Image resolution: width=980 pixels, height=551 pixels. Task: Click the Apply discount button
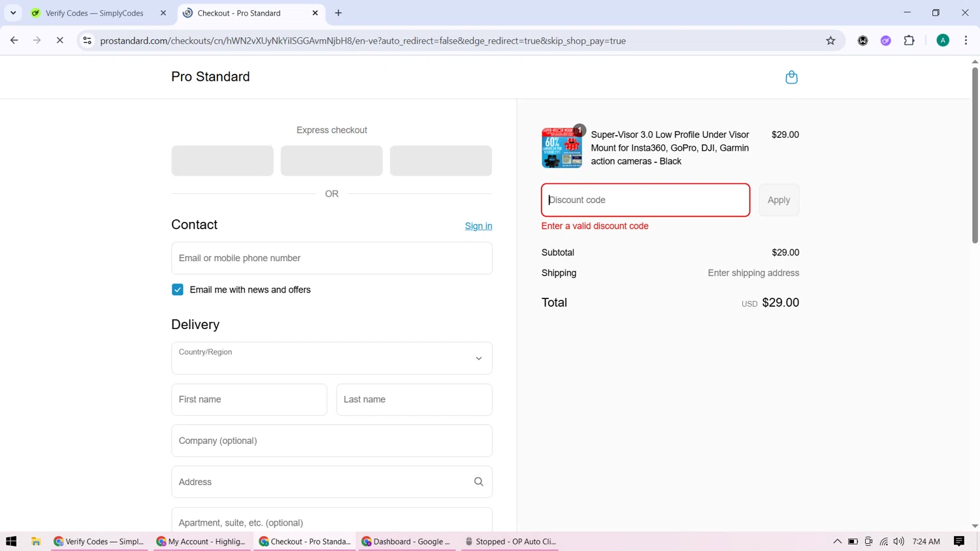pyautogui.click(x=779, y=200)
